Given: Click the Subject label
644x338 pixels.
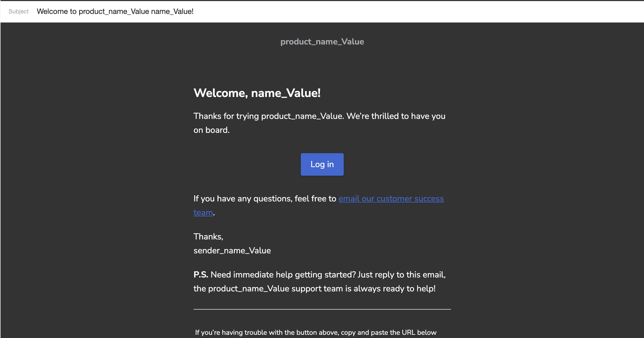Looking at the screenshot, I should (x=18, y=12).
